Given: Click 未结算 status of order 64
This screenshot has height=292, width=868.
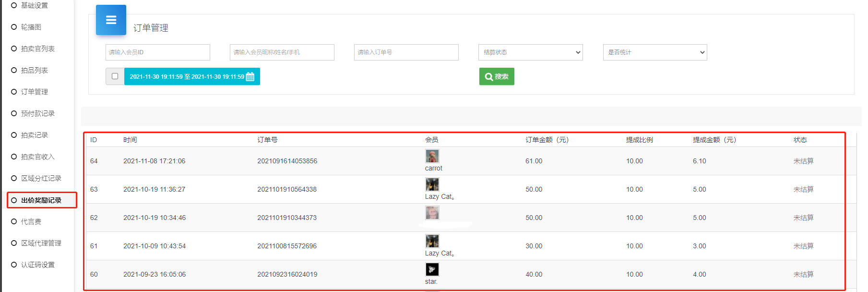Looking at the screenshot, I should 803,161.
